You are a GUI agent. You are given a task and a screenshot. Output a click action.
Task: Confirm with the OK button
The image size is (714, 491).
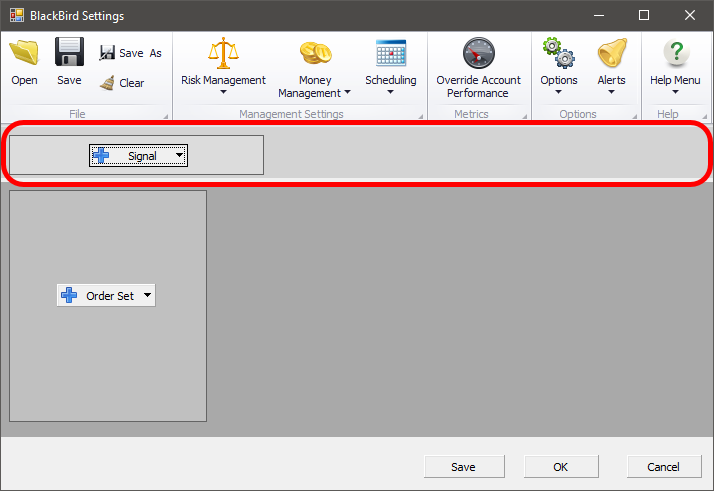561,467
